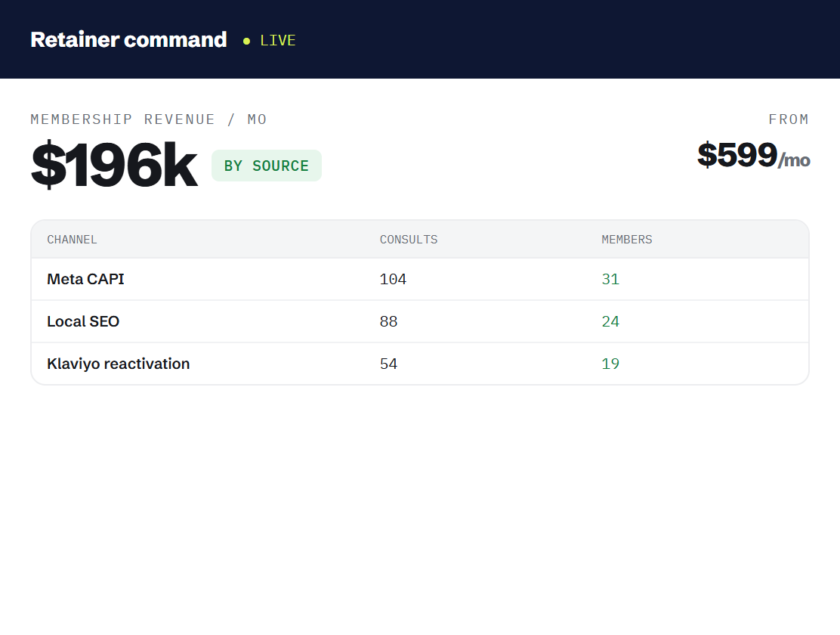Click the BY SOURCE badge
This screenshot has width=840, height=635.
[x=266, y=166]
